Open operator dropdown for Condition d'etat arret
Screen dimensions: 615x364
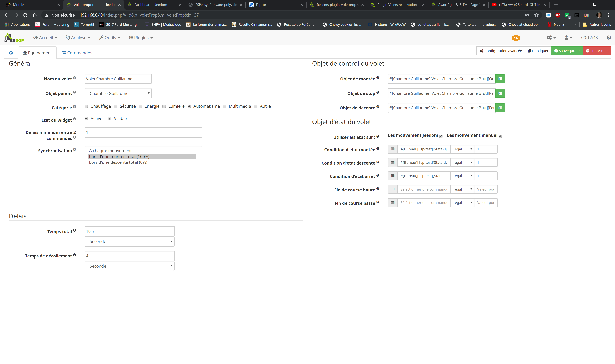(462, 176)
